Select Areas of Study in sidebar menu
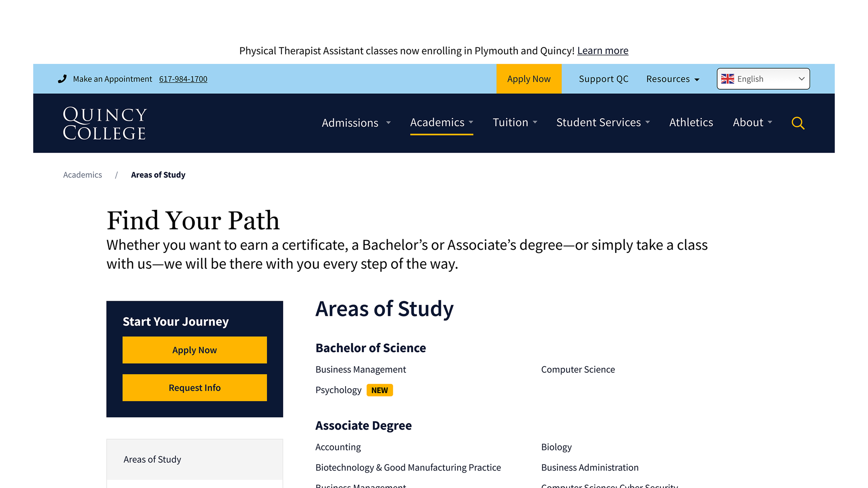 [152, 460]
